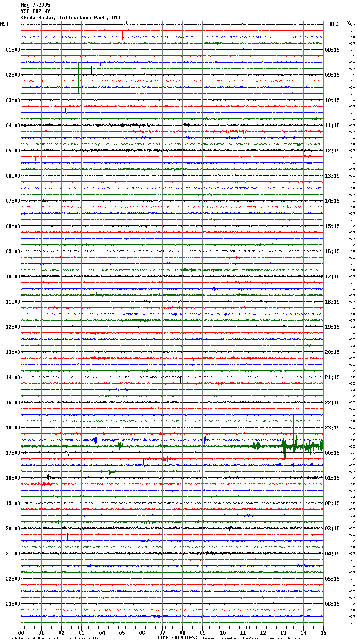
Task: Select the 01:00 MST time label
Action: click(x=13, y=50)
